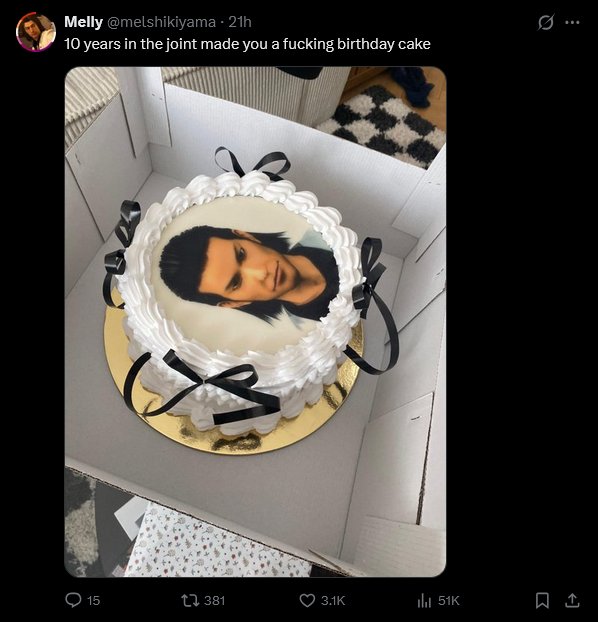Click the 381 reposts count
Image resolution: width=598 pixels, height=622 pixels.
tap(214, 601)
